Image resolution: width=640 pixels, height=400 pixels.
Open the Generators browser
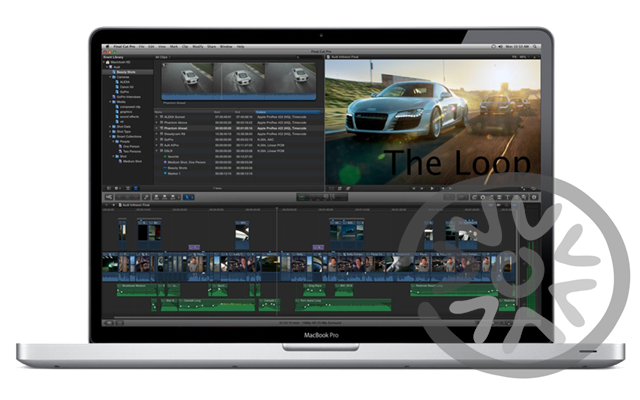coord(516,197)
